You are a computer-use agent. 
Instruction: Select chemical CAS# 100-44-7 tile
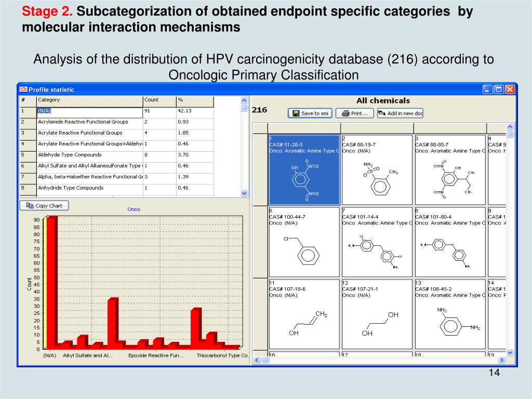click(x=304, y=242)
